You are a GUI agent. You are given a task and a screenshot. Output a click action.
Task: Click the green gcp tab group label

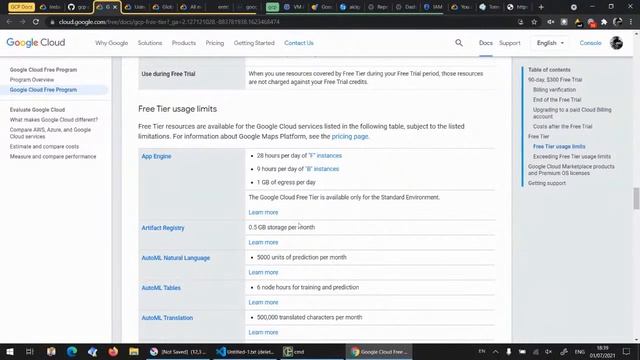pos(272,7)
